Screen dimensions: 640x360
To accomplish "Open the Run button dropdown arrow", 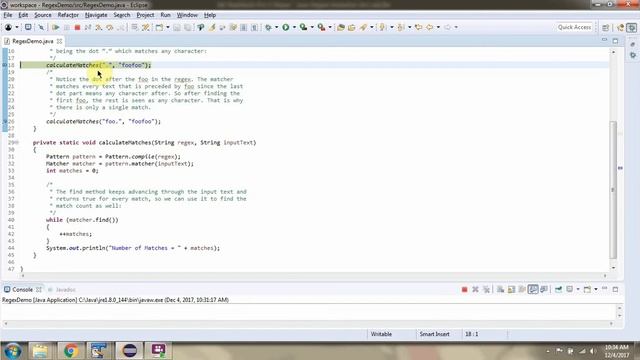I will [x=294, y=27].
